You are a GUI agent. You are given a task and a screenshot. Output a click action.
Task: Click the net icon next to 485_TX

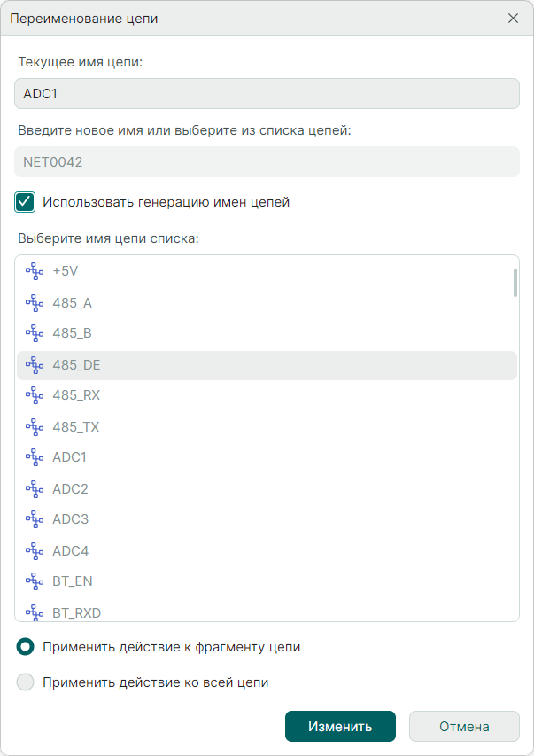35,426
